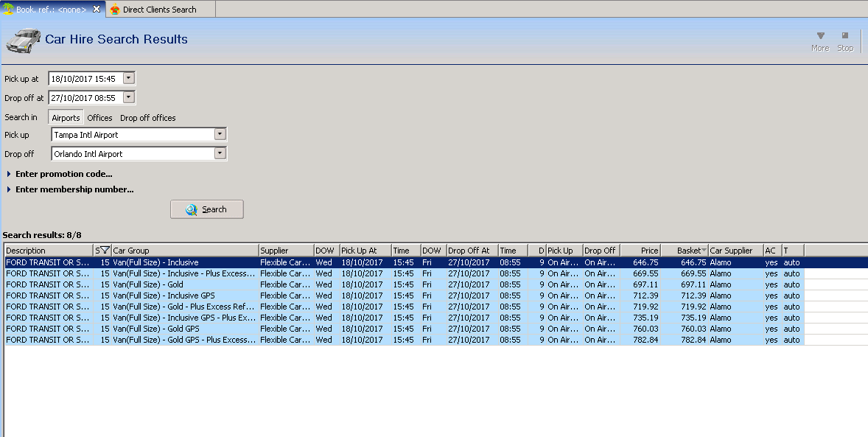Click the Direct Clients Search tab icon
Screen dimensions: 868x437
click(x=115, y=10)
